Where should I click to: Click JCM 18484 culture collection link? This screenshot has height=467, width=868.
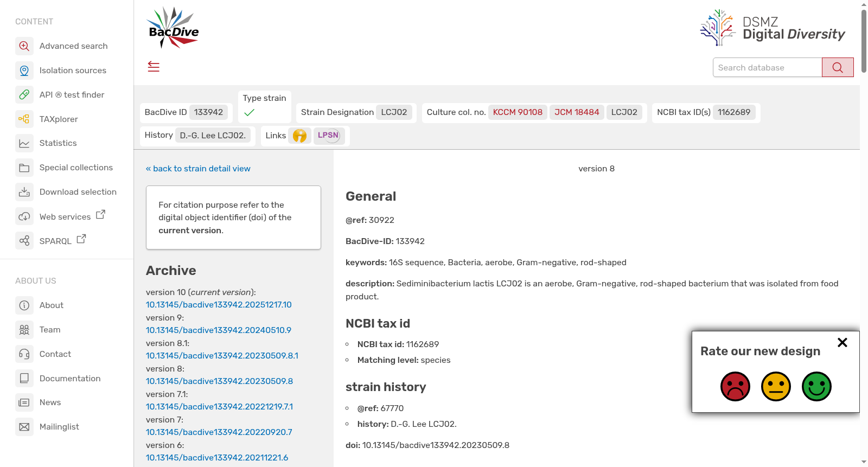click(x=577, y=112)
